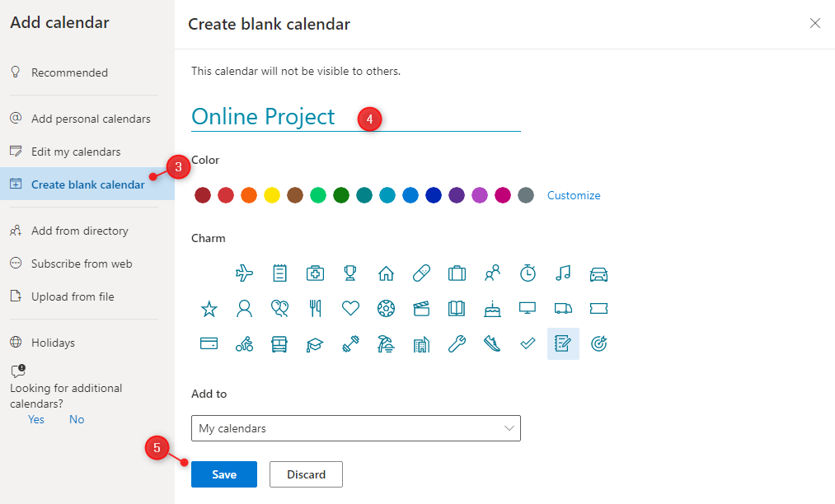The image size is (835, 504).
Task: Open the Holidays calendars page
Action: pyautogui.click(x=53, y=343)
